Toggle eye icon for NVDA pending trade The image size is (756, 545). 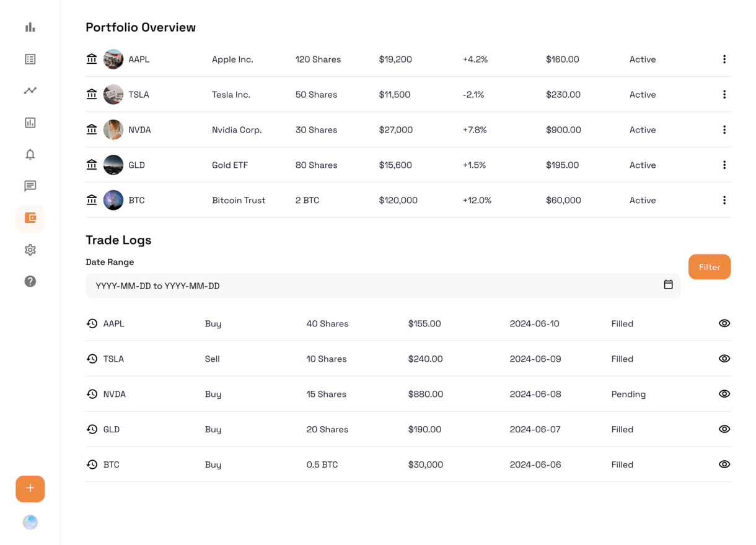click(724, 394)
